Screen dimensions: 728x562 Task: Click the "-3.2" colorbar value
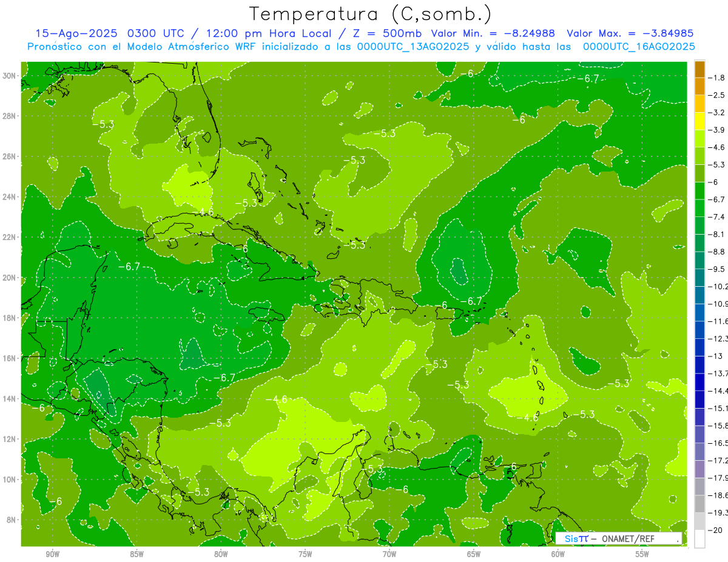tap(718, 113)
